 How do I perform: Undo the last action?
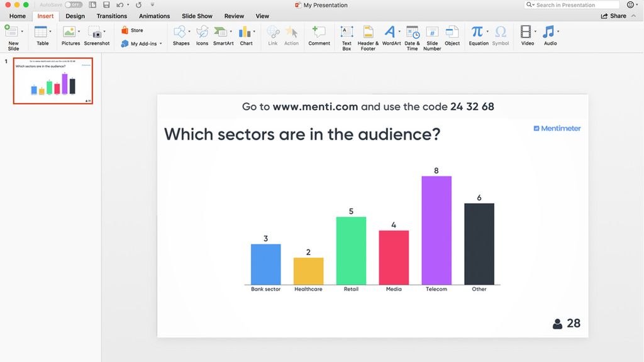119,5
